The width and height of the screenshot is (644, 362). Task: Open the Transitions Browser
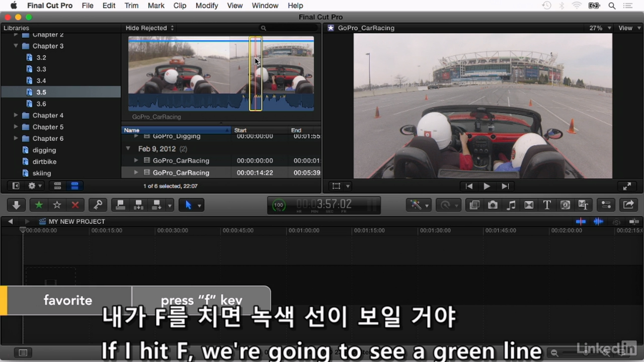click(x=529, y=205)
